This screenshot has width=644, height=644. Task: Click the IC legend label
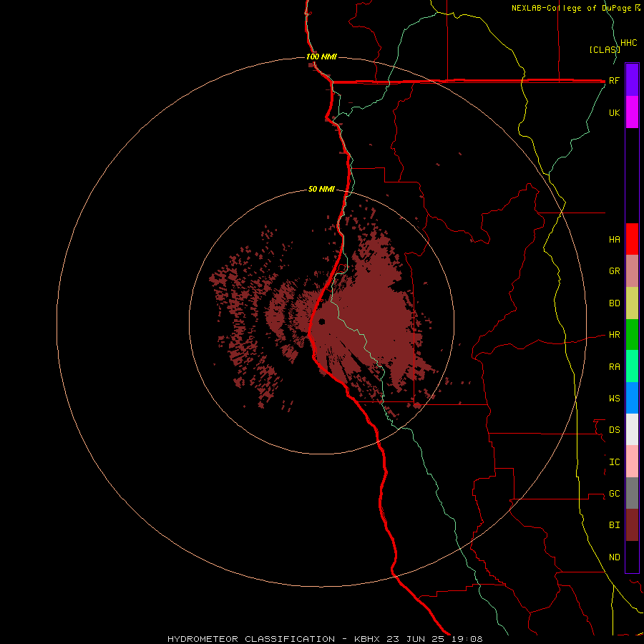coord(614,462)
